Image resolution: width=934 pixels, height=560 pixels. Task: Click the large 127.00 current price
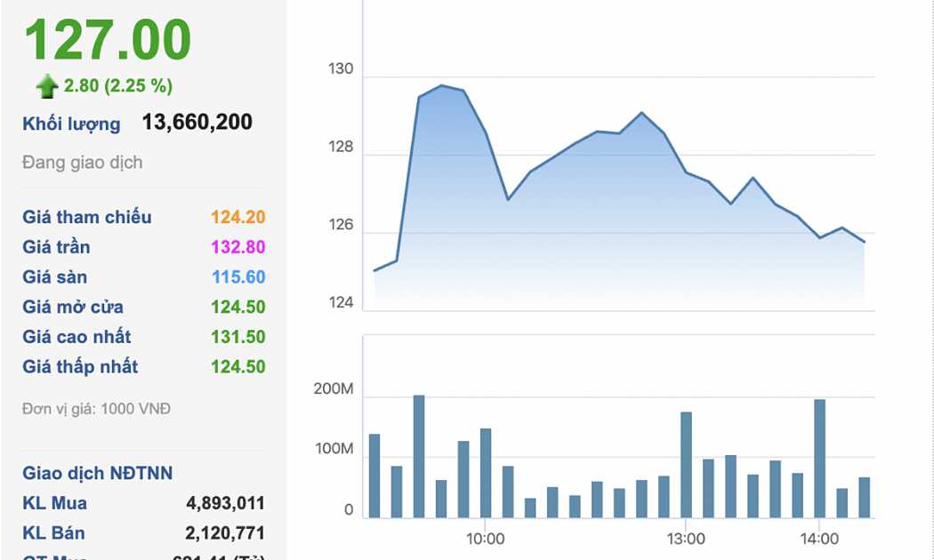(x=107, y=40)
